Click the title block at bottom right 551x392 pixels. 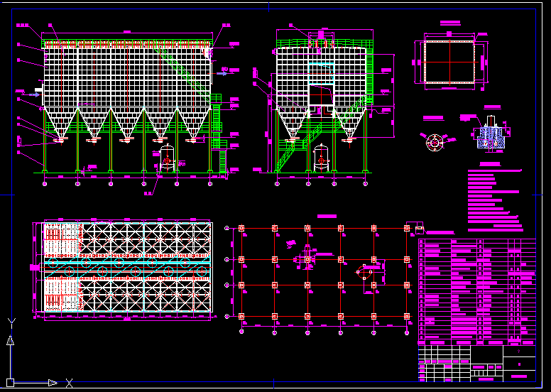(x=476, y=363)
